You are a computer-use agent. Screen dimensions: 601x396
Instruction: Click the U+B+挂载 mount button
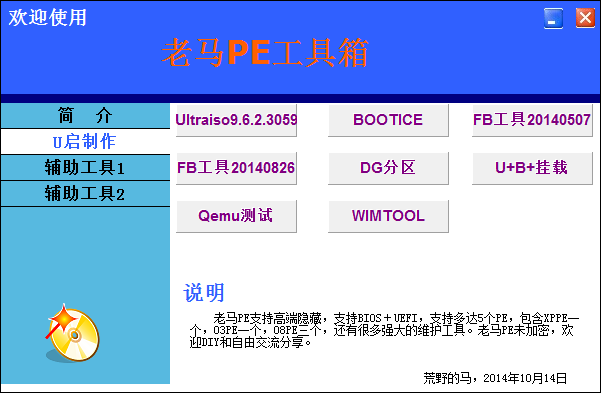(532, 168)
